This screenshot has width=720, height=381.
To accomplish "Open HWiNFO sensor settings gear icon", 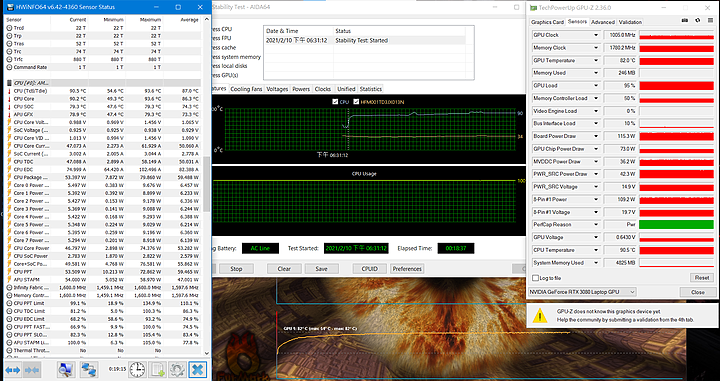I will coord(177,370).
